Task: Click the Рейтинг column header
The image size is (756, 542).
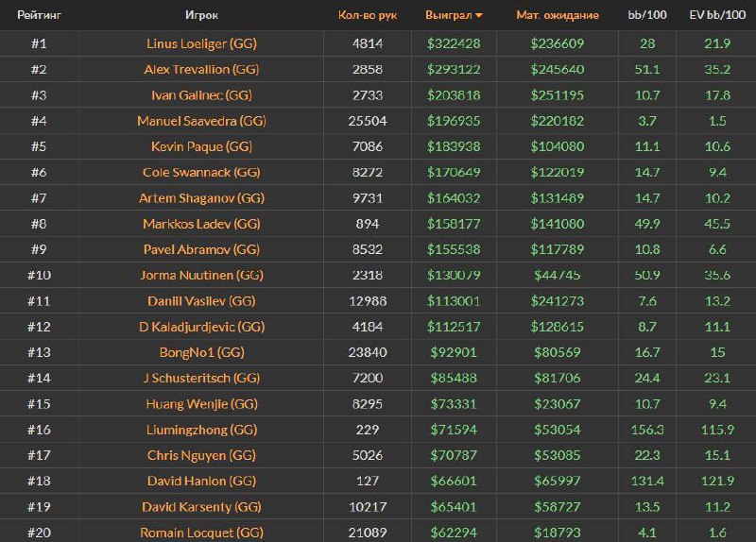Action: coord(39,15)
